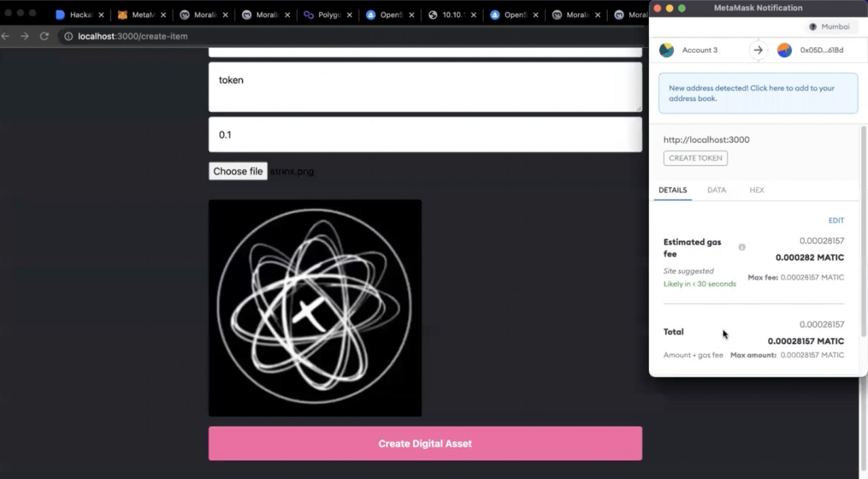Click the 0.000282 MATIC gas fee value
Screen dimensions: 868x479
(810, 258)
